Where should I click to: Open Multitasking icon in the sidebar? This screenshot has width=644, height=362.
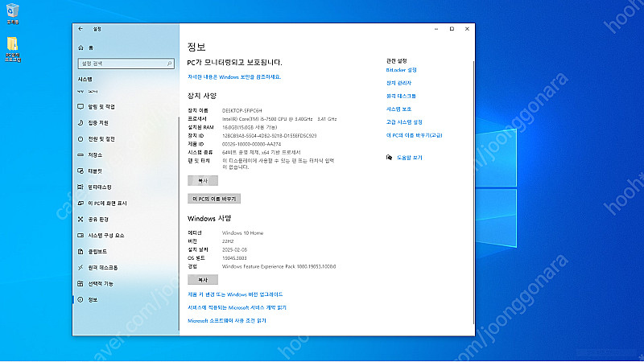(x=80, y=187)
